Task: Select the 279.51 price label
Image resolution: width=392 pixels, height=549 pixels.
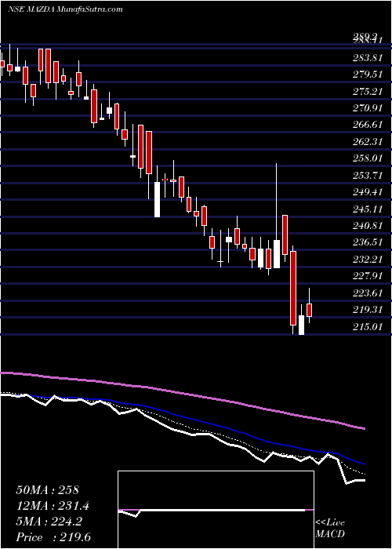Action: point(367,75)
